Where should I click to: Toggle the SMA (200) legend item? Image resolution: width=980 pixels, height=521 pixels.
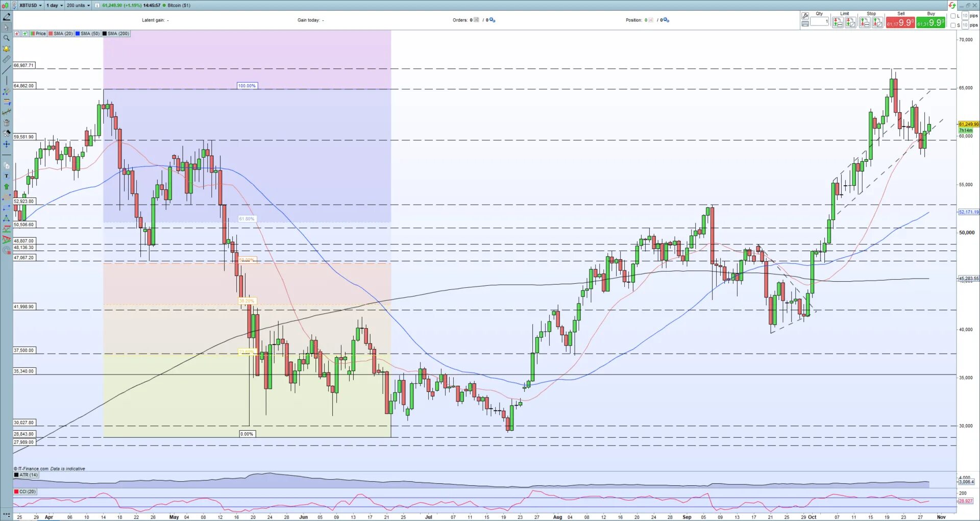click(116, 34)
